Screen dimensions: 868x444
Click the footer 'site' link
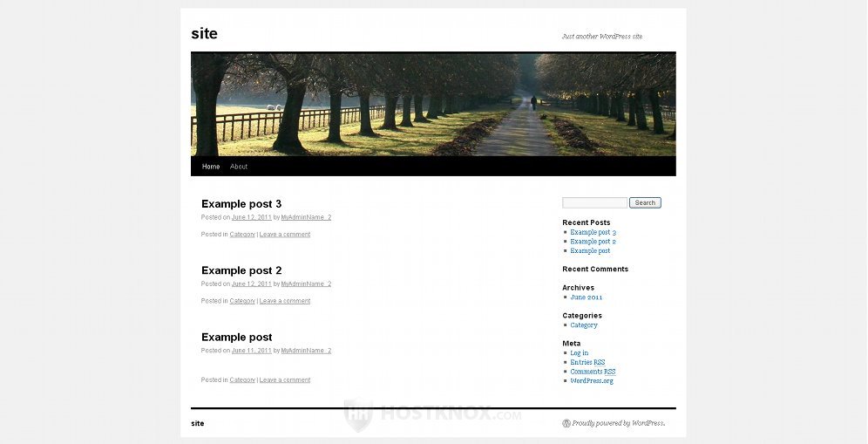(198, 423)
